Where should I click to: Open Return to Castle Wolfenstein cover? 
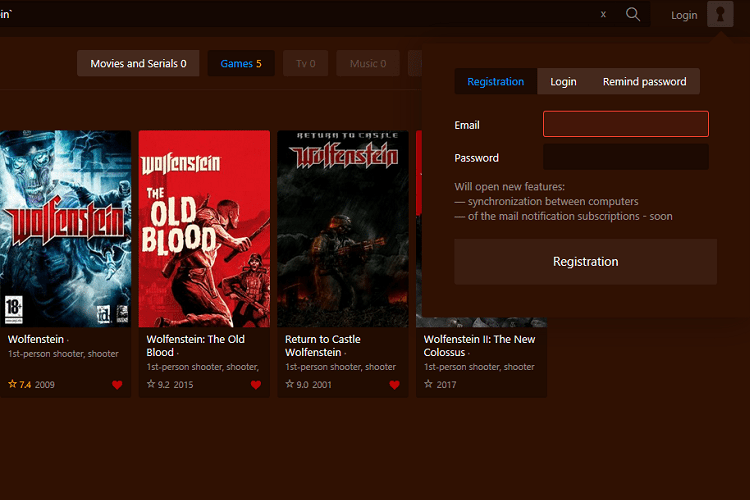(343, 229)
